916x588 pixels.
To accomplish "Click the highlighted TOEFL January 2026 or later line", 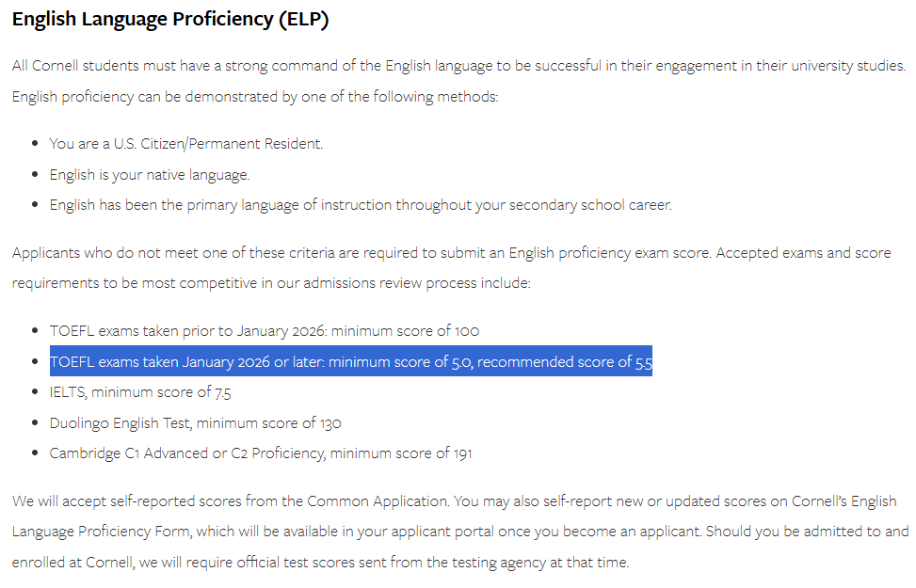I will coord(350,361).
